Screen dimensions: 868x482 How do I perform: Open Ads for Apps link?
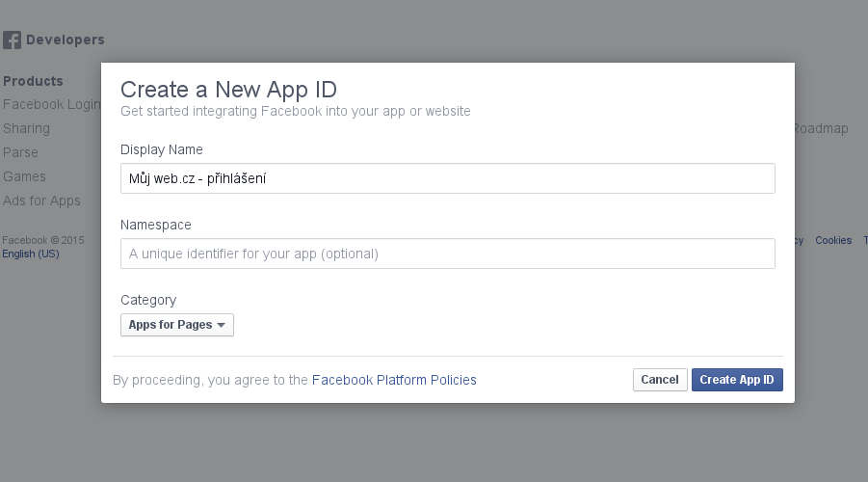41,201
